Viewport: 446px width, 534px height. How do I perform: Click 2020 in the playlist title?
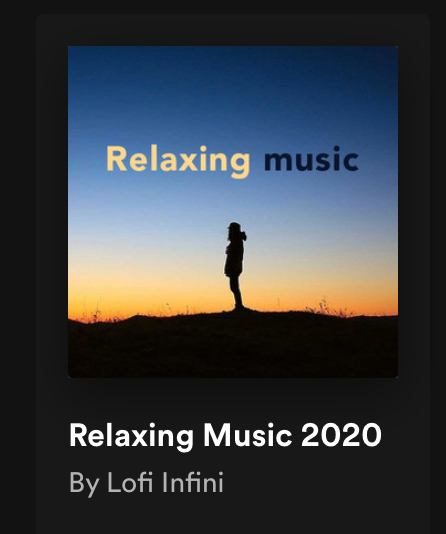click(341, 435)
